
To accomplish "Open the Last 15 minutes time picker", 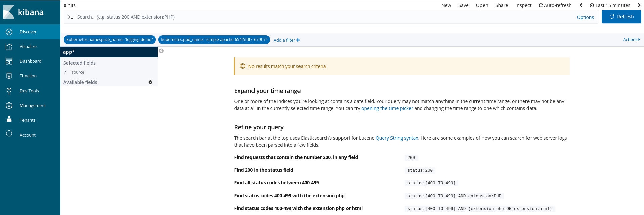I will point(610,5).
